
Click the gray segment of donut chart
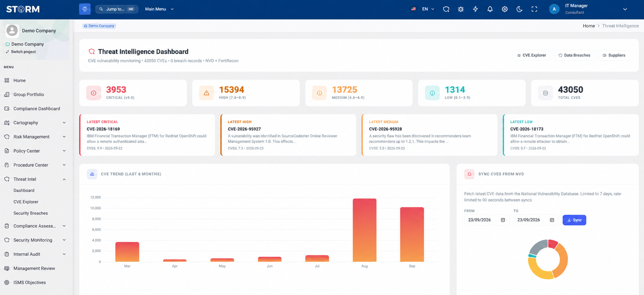538,247
